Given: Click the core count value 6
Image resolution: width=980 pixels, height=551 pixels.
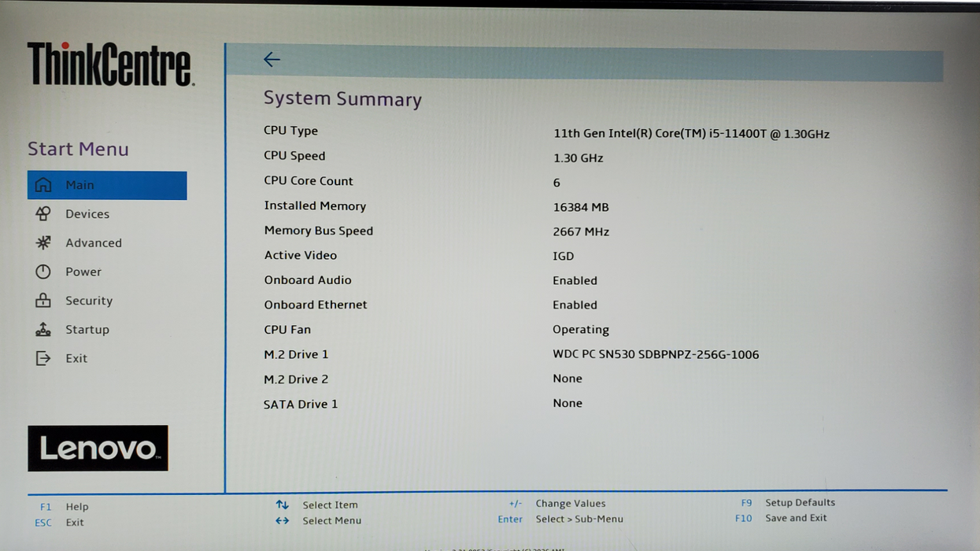Looking at the screenshot, I should tap(557, 183).
